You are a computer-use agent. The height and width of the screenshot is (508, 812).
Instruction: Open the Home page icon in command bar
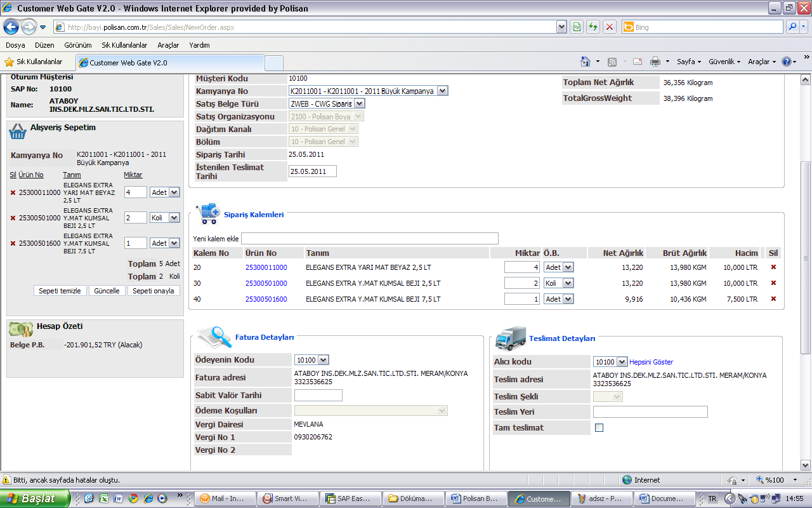coord(586,62)
